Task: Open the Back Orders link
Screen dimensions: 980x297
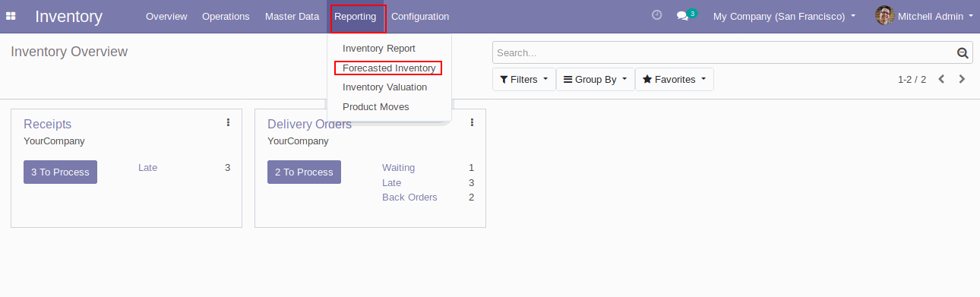Action: pos(409,197)
